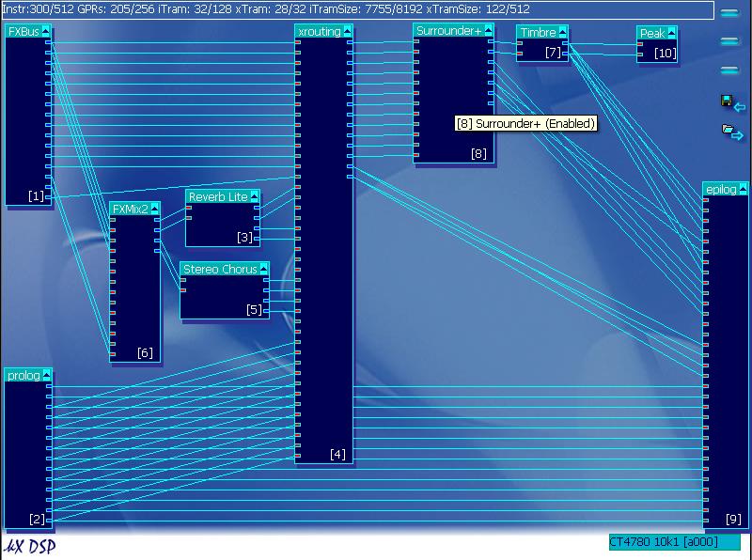Viewport: 752px width, 560px height.
Task: Click the arrow icon on Reverb Lite module
Action: pos(255,197)
